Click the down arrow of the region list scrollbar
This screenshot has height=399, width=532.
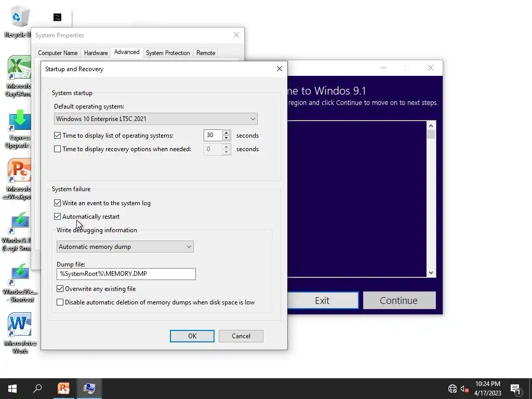[x=431, y=273]
